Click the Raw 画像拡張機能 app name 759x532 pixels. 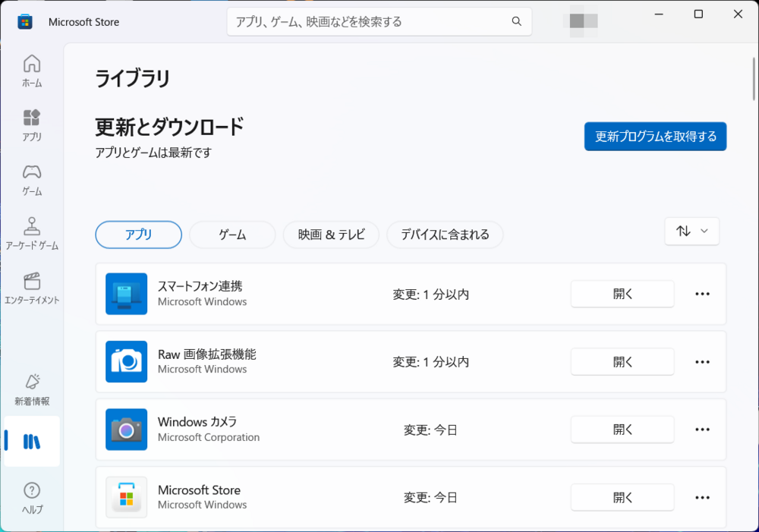206,354
